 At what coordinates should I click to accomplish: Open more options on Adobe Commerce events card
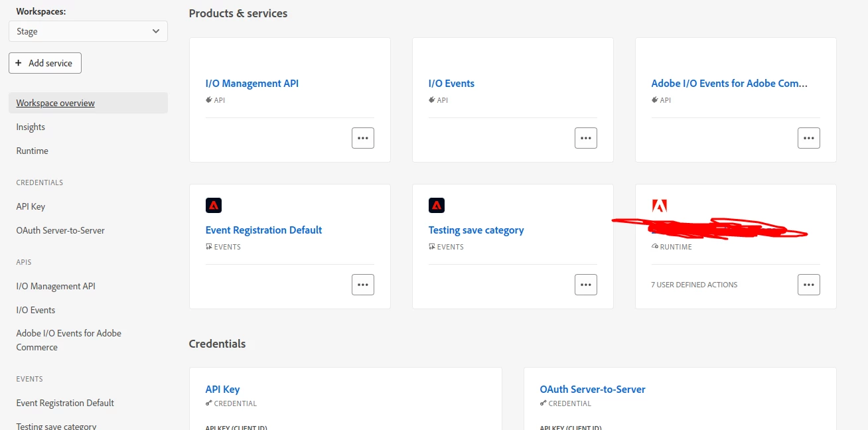809,138
